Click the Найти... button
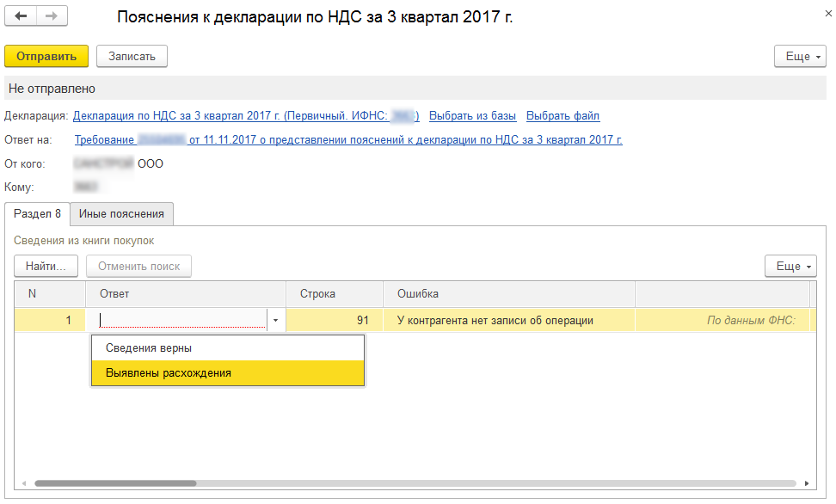Screen dimensions: 836x504 (x=46, y=267)
